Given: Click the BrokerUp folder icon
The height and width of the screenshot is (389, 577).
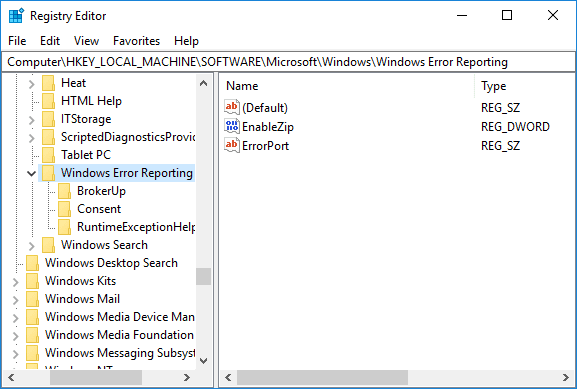Looking at the screenshot, I should [x=65, y=191].
